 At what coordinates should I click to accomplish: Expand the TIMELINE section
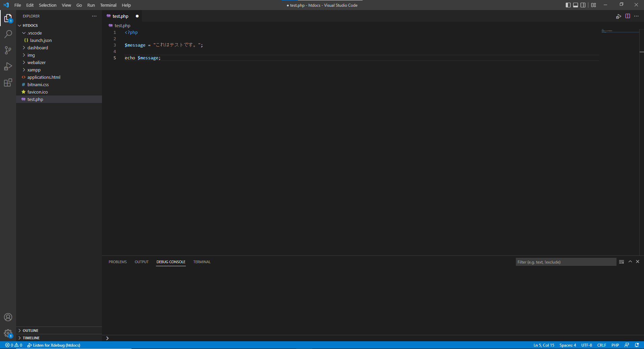pyautogui.click(x=59, y=338)
